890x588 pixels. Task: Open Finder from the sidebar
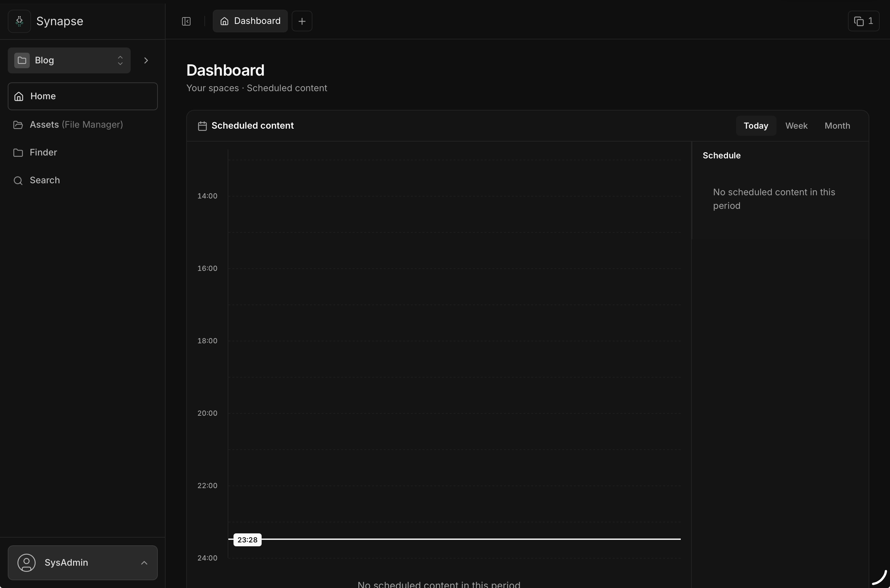tap(43, 153)
